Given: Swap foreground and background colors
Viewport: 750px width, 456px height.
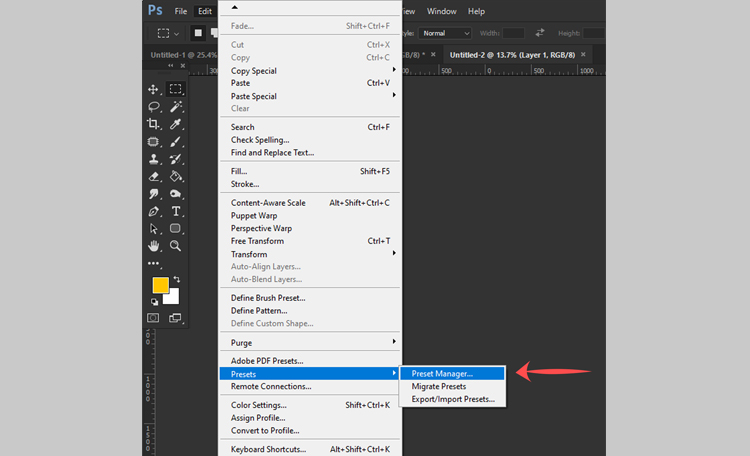Looking at the screenshot, I should pyautogui.click(x=176, y=279).
